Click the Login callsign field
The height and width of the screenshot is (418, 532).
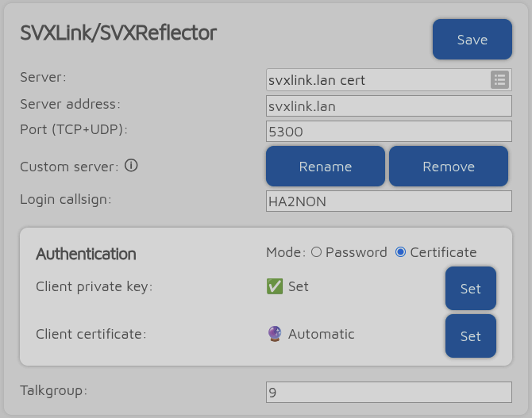(389, 201)
